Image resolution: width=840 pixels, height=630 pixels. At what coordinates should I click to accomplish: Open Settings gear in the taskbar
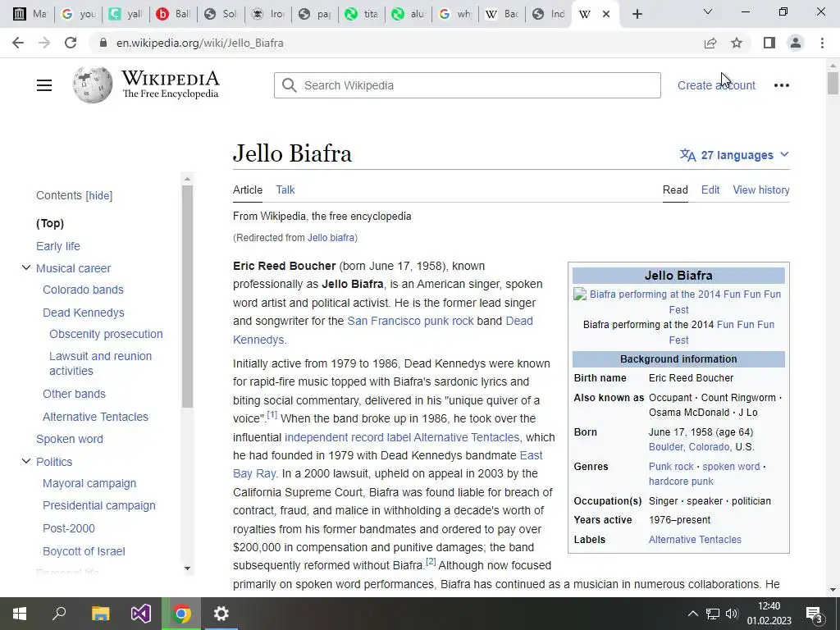221,614
